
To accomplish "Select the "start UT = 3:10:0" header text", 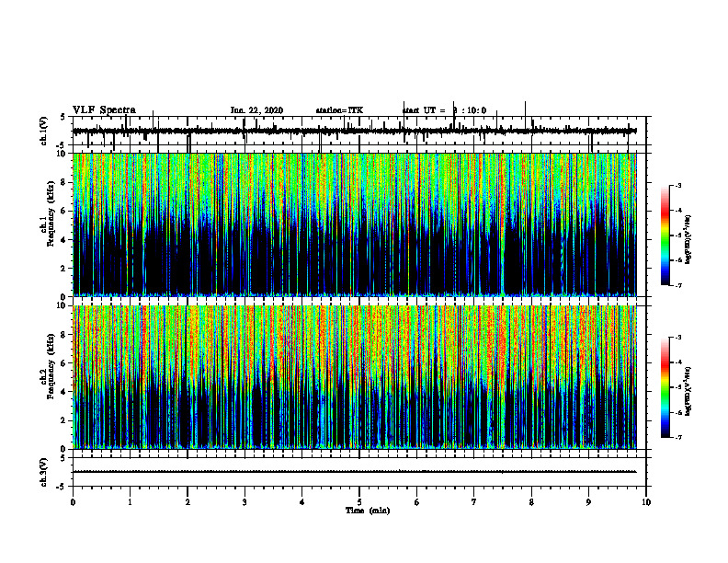I will point(444,110).
